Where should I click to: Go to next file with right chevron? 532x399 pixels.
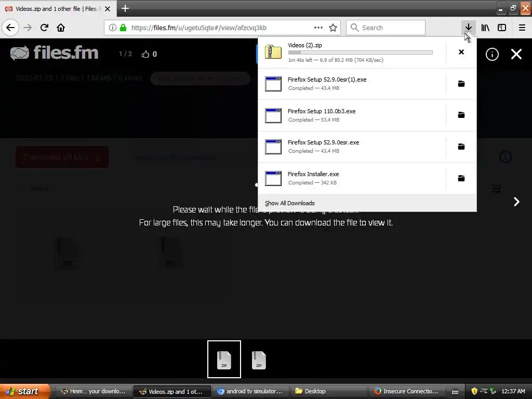coord(516,202)
